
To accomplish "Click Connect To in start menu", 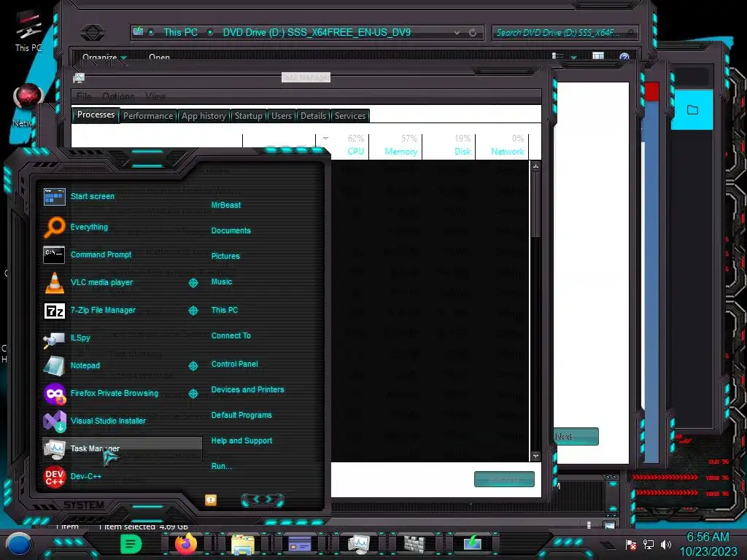I will [231, 335].
